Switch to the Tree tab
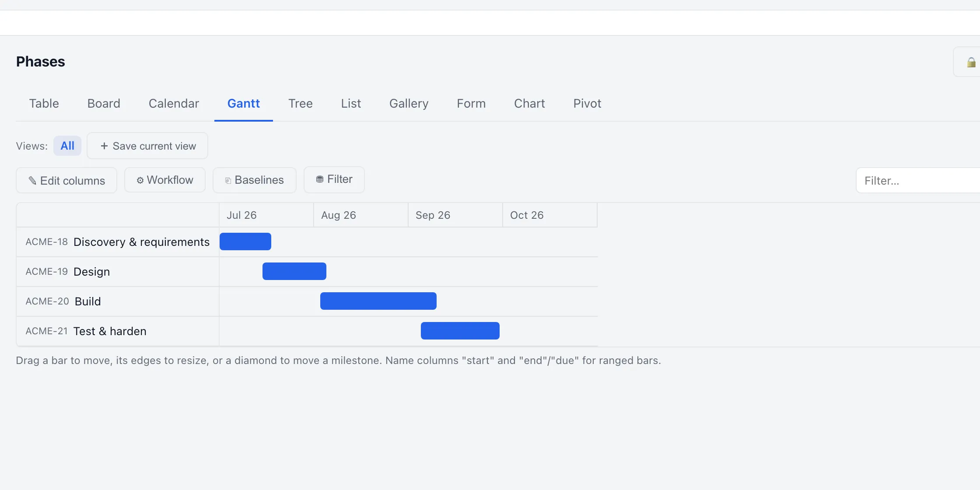Viewport: 980px width, 490px height. (x=301, y=103)
